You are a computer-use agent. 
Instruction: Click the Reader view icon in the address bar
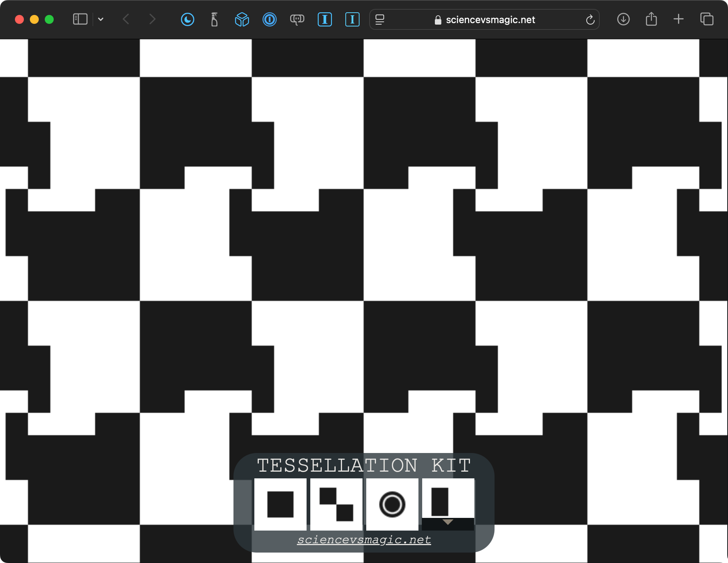[x=380, y=19]
